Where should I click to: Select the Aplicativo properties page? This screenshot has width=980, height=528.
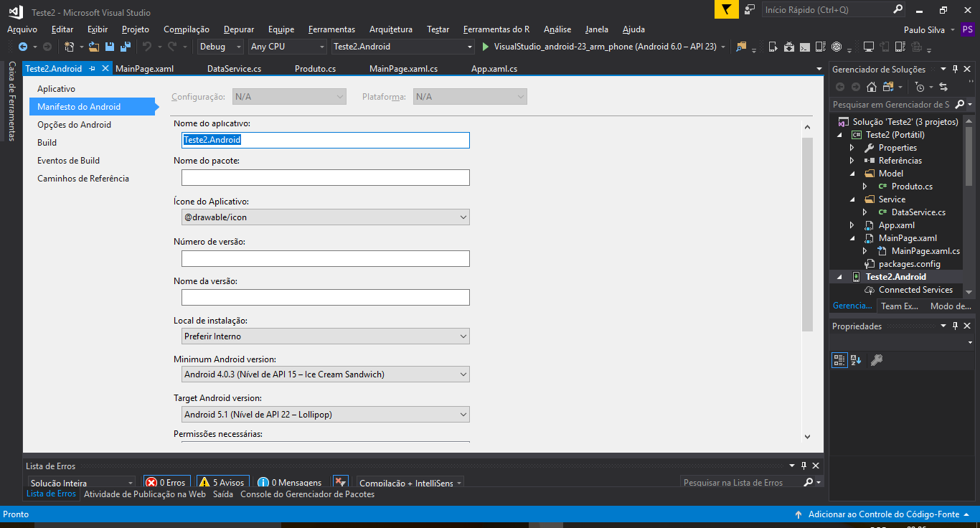tap(56, 89)
